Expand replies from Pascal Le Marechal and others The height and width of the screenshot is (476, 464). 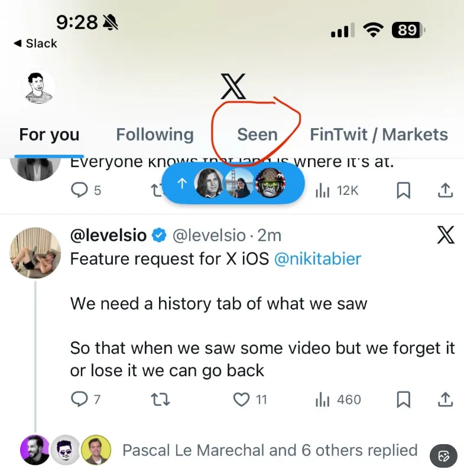tap(269, 450)
